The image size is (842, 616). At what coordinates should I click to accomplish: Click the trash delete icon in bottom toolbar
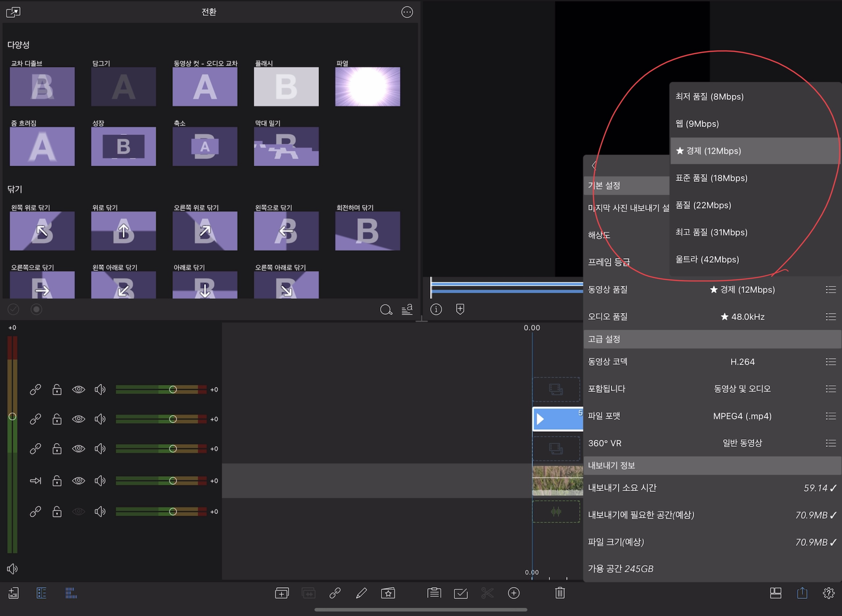pos(560,593)
